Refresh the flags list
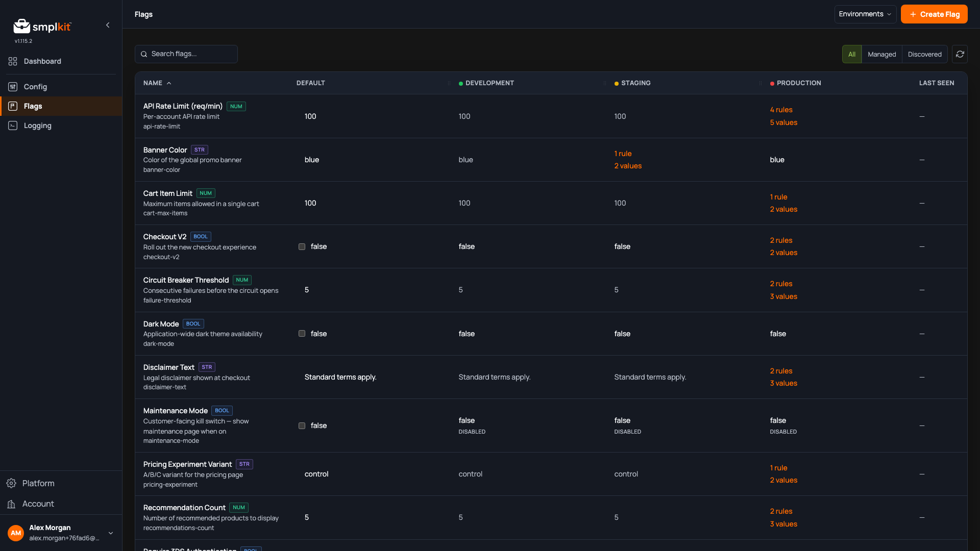980x551 pixels. [960, 54]
